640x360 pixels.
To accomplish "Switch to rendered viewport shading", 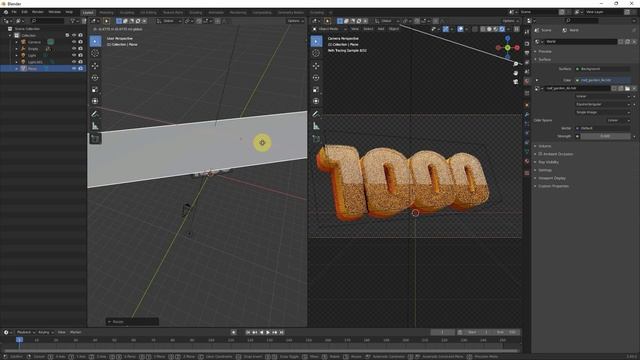I will point(502,29).
